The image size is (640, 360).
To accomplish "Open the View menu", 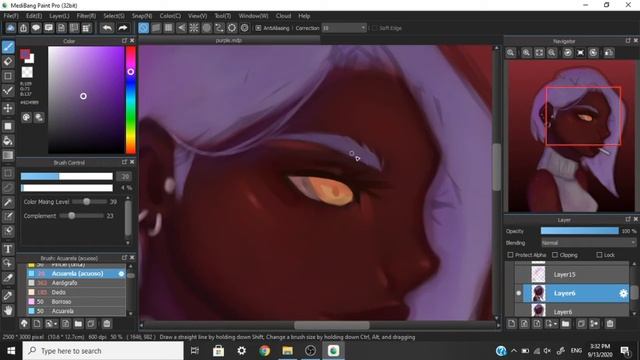I will pyautogui.click(x=198, y=16).
